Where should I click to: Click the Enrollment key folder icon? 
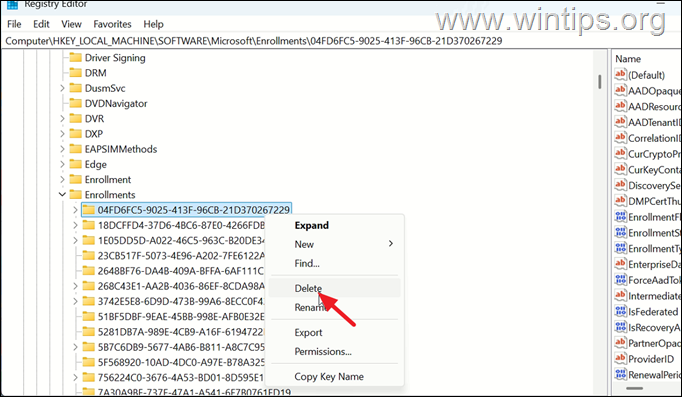click(x=76, y=179)
